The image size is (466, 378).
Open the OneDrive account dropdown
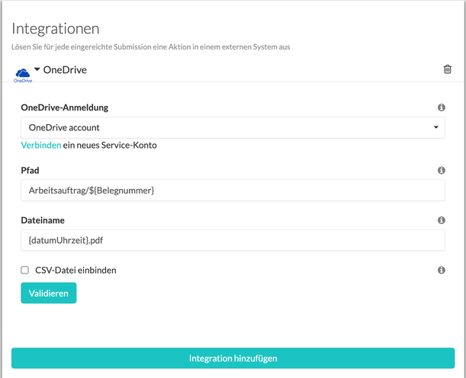pyautogui.click(x=233, y=127)
